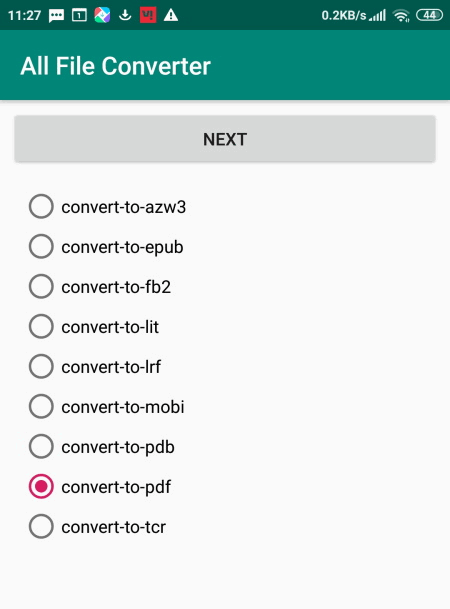Pick the convert-to-lit format
Image resolution: width=450 pixels, height=609 pixels.
click(94, 327)
